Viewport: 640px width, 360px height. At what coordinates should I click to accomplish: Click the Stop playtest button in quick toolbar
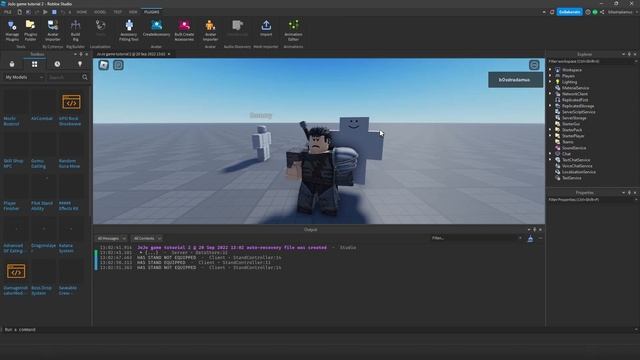[x=54, y=12]
